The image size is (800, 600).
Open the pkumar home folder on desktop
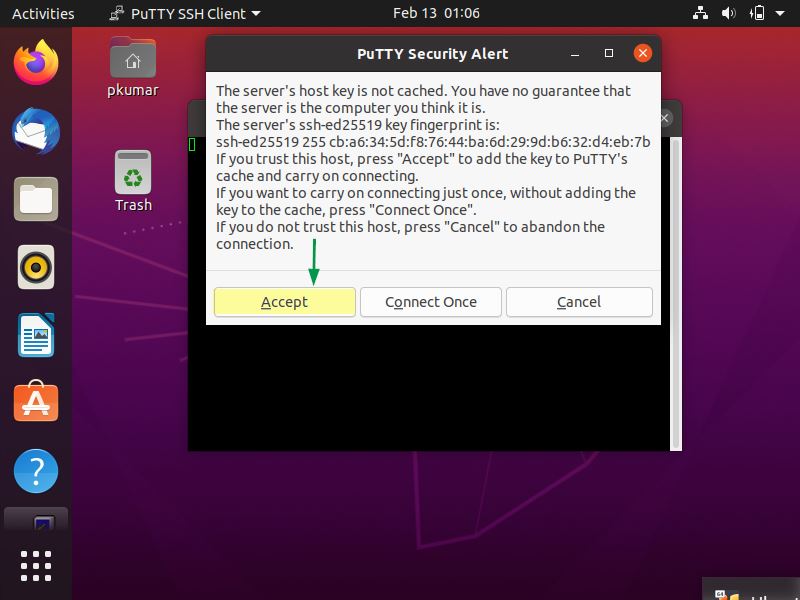pyautogui.click(x=133, y=62)
